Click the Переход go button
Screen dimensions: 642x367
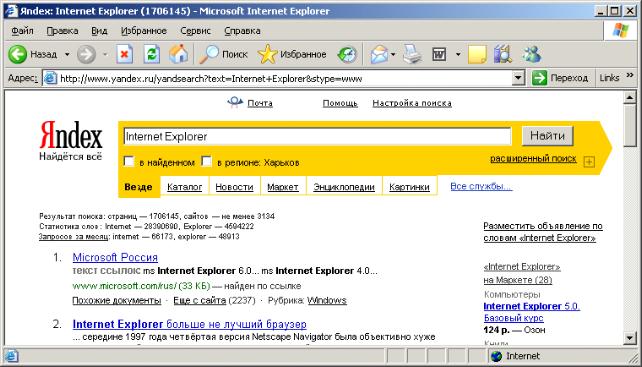pos(561,78)
